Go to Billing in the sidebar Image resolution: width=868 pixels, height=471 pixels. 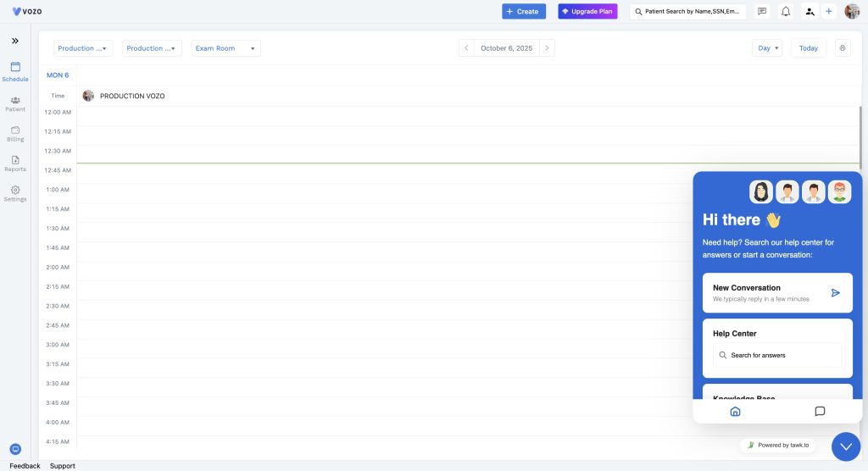[15, 133]
